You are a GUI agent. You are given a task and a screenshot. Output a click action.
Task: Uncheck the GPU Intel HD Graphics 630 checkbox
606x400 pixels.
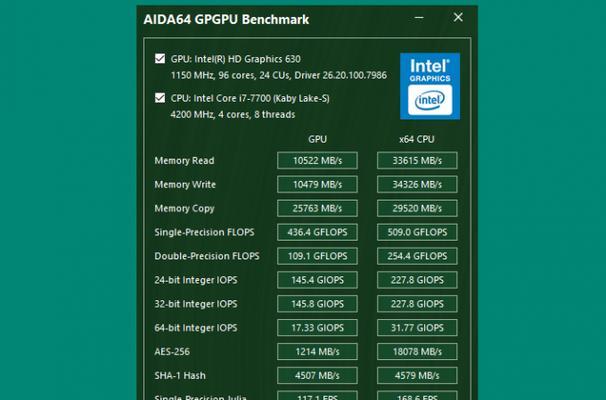pyautogui.click(x=160, y=59)
